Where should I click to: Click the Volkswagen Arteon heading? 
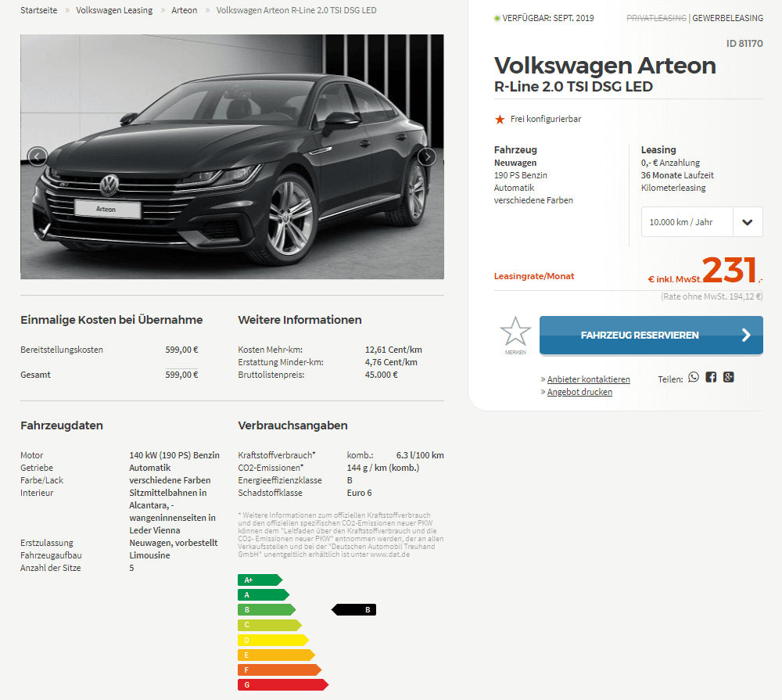[605, 66]
